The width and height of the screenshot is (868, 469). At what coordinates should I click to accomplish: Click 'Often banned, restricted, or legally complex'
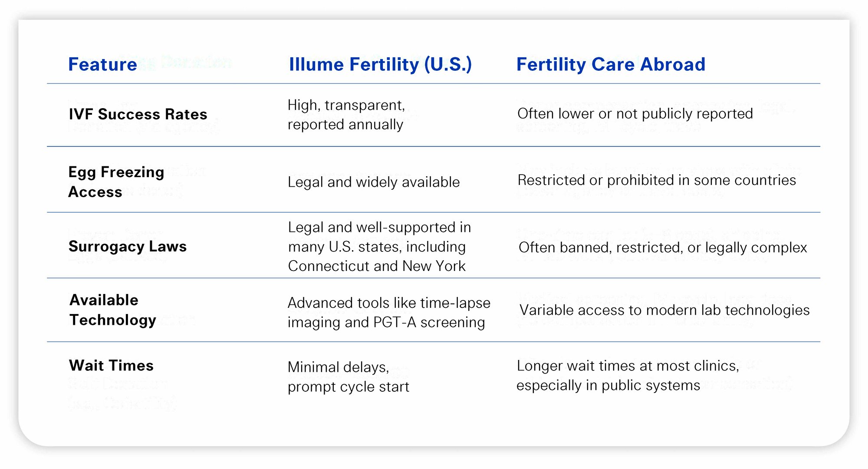[x=663, y=248]
